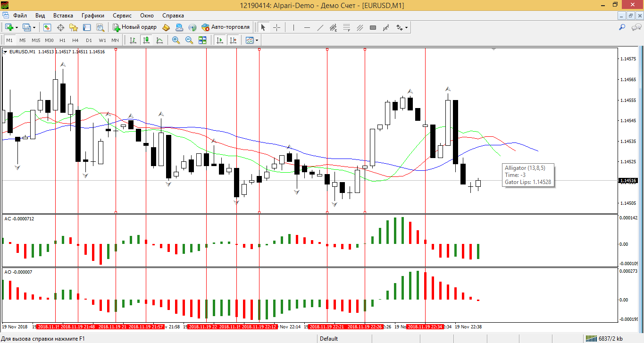Open the Market Watch panel icon

pos(47,27)
